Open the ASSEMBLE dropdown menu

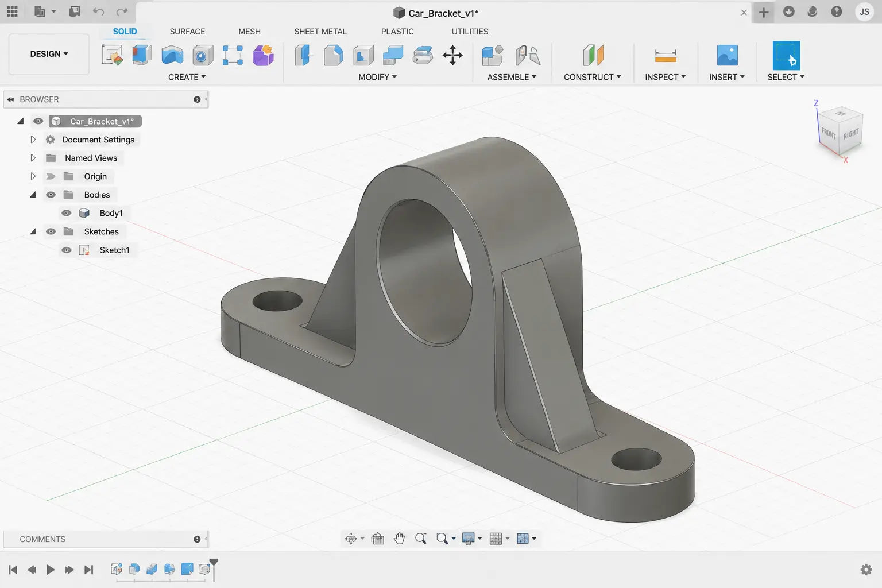click(x=512, y=77)
